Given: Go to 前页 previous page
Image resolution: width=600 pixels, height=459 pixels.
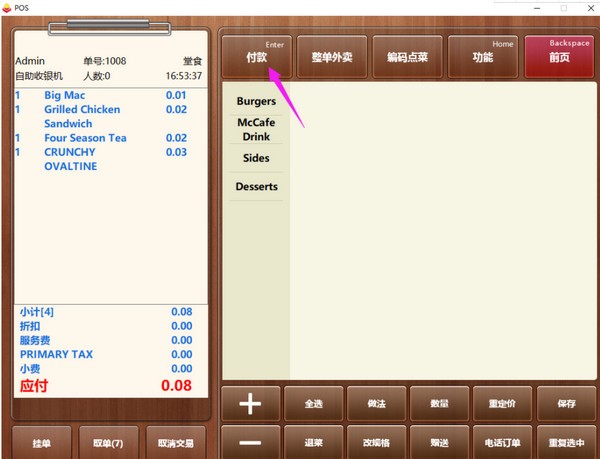Looking at the screenshot, I should click(559, 57).
